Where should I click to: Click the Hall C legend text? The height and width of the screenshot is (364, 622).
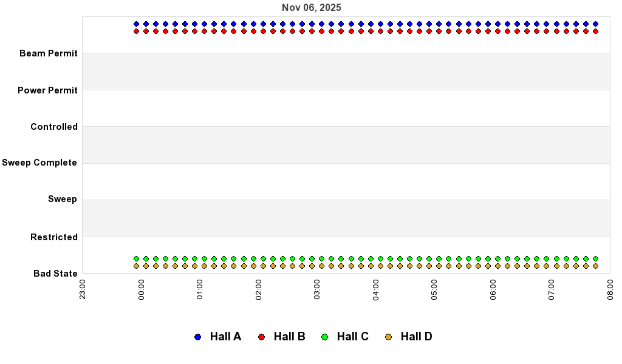(353, 336)
